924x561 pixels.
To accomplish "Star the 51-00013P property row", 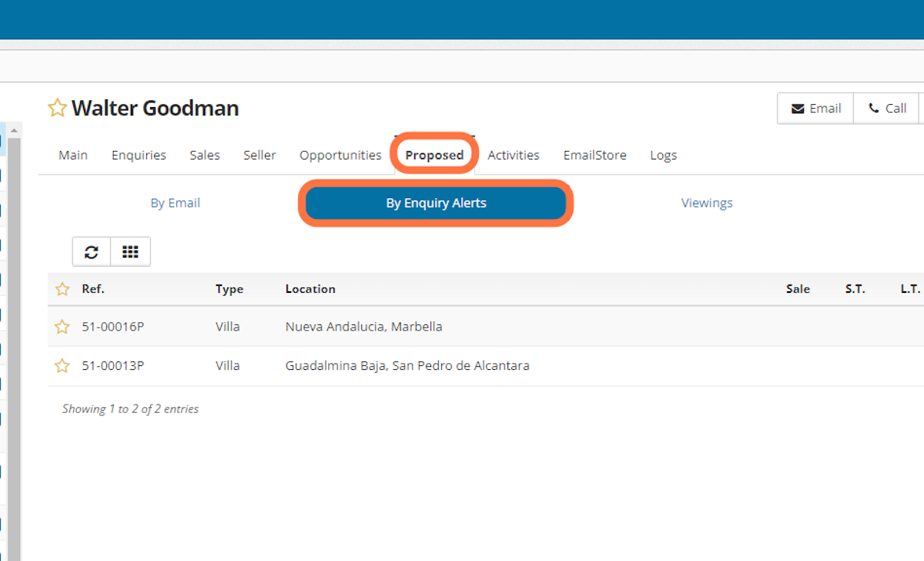I will [x=62, y=365].
